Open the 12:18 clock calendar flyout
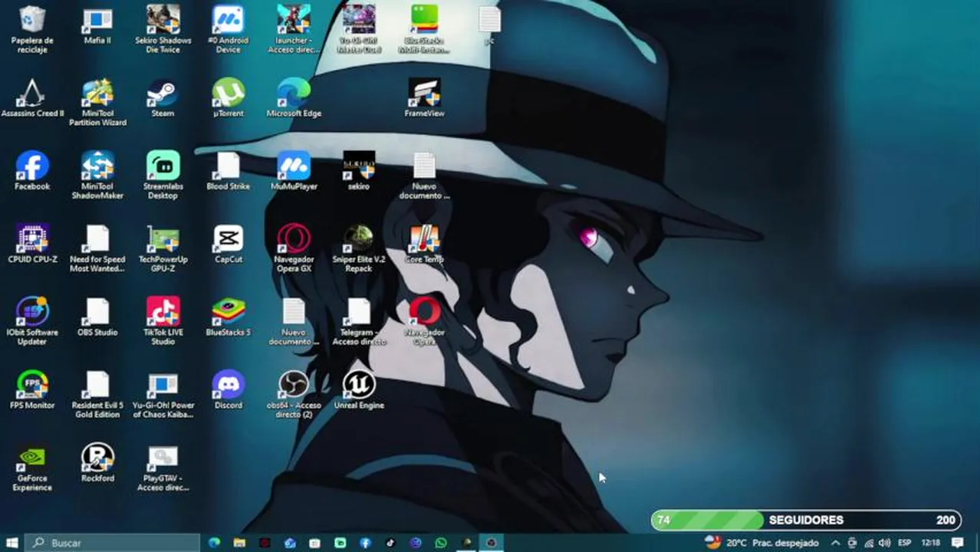 pos(930,543)
